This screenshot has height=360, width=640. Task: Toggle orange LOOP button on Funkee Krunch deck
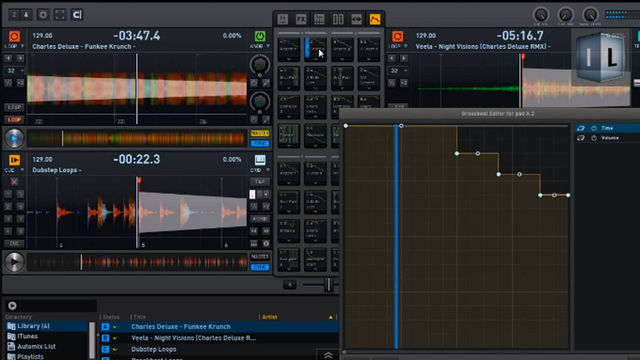pos(14,120)
